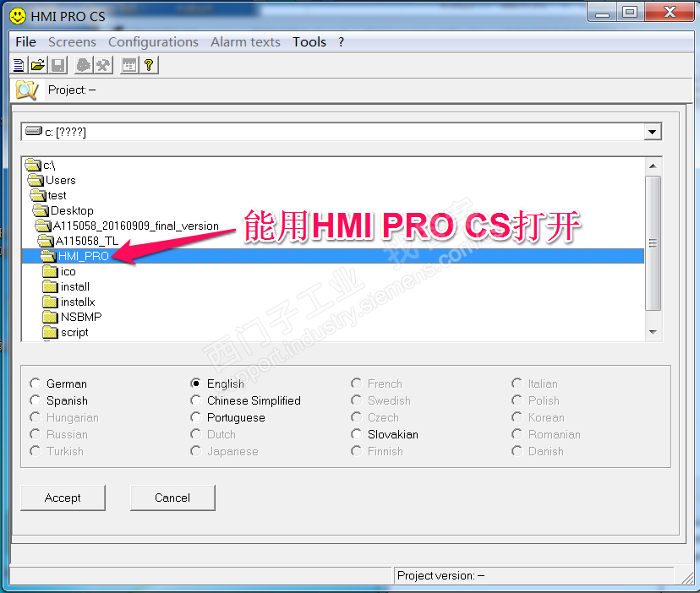Screen dimensions: 700x593
Task: Select Spanish language radio button
Action: click(36, 400)
